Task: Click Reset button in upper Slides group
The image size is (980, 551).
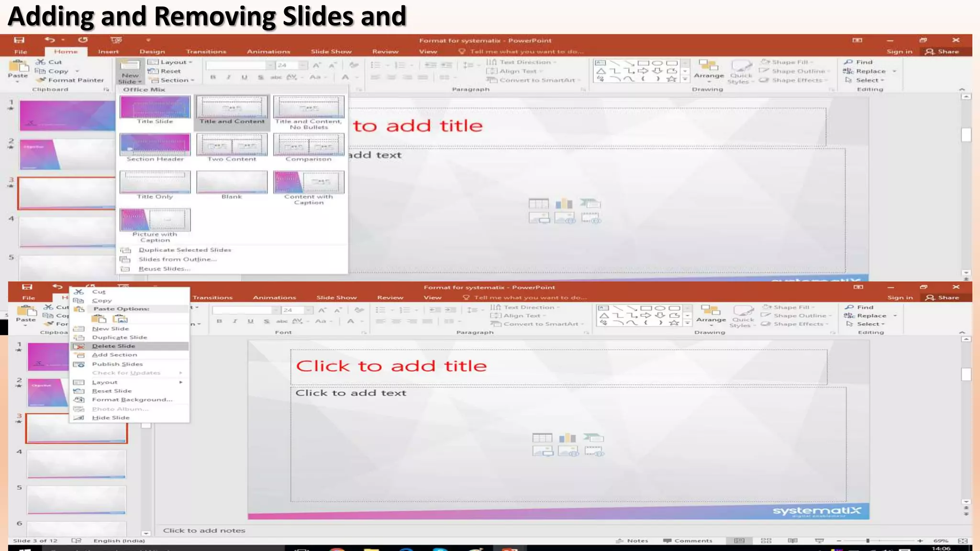Action: pos(165,71)
